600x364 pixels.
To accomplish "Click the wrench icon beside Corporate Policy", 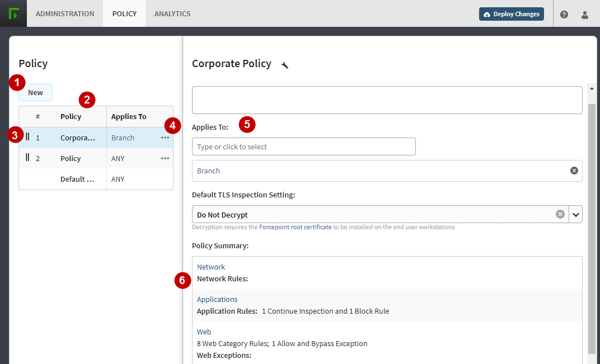I will [285, 65].
